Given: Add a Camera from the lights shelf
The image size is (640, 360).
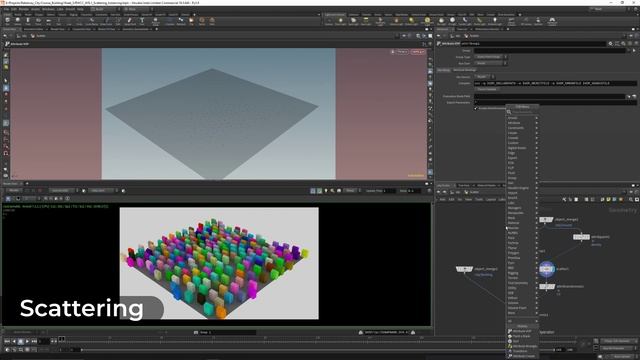Looking at the screenshot, I should (x=329, y=21).
